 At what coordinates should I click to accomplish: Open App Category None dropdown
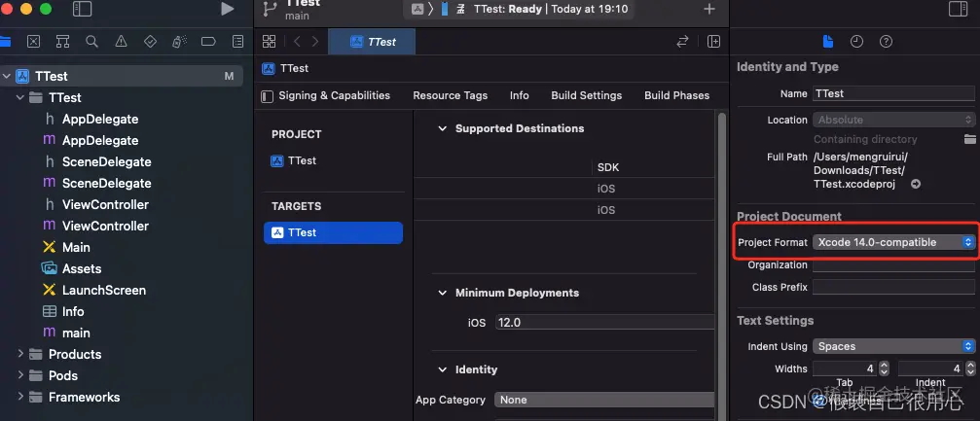(x=604, y=400)
